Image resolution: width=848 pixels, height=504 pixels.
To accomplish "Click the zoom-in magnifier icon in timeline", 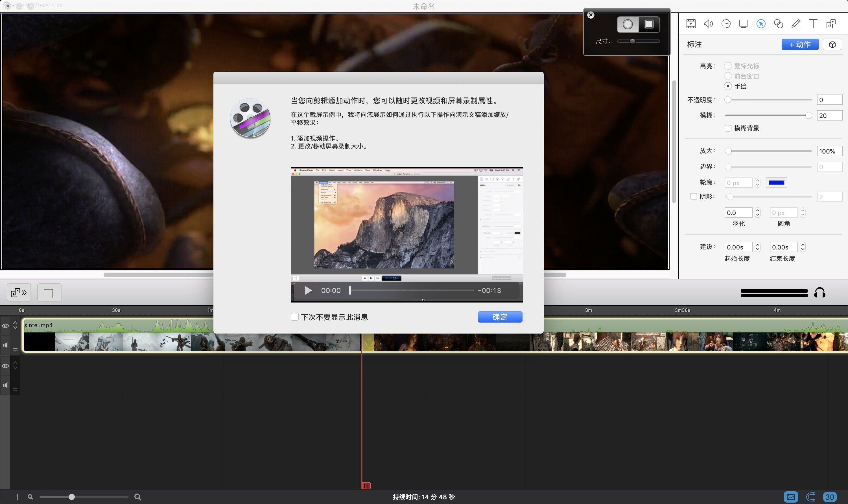I will 137,497.
